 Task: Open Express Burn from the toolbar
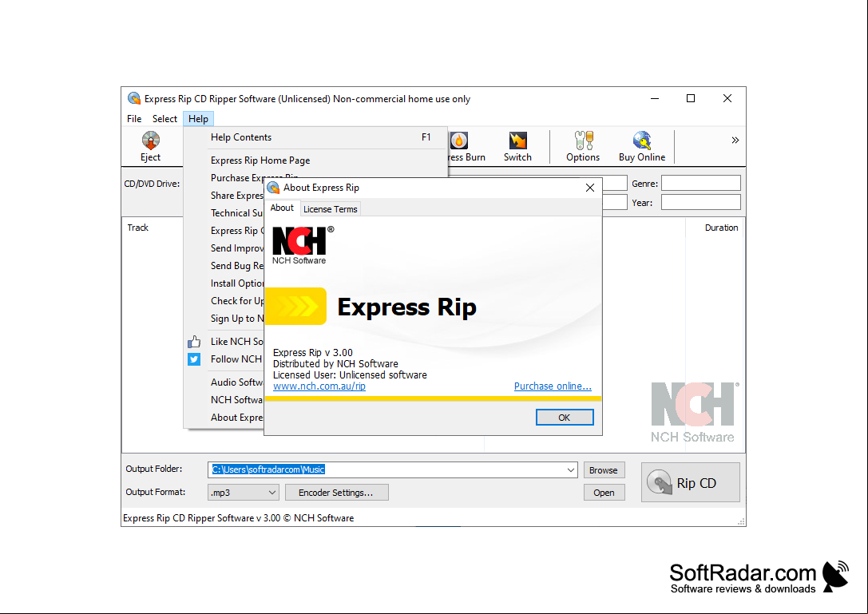pyautogui.click(x=466, y=146)
